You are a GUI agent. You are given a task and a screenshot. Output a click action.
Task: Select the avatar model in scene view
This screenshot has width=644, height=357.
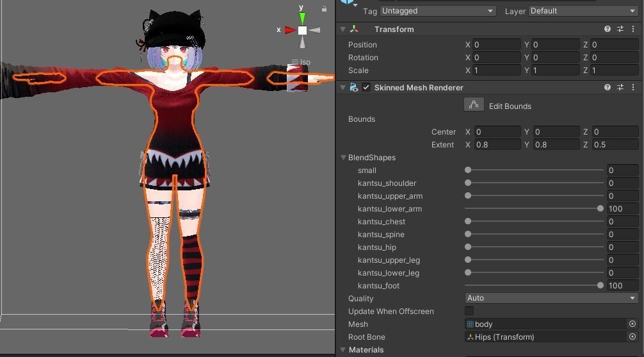[175, 173]
